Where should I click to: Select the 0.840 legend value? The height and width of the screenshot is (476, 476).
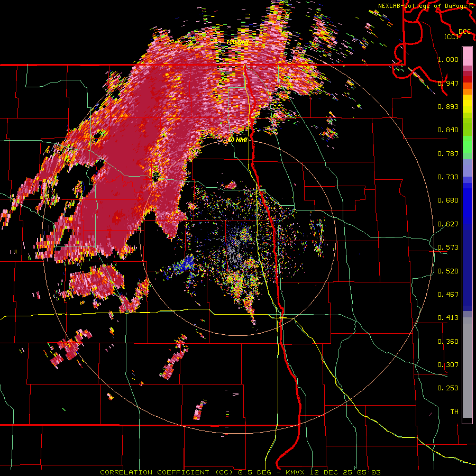point(448,130)
